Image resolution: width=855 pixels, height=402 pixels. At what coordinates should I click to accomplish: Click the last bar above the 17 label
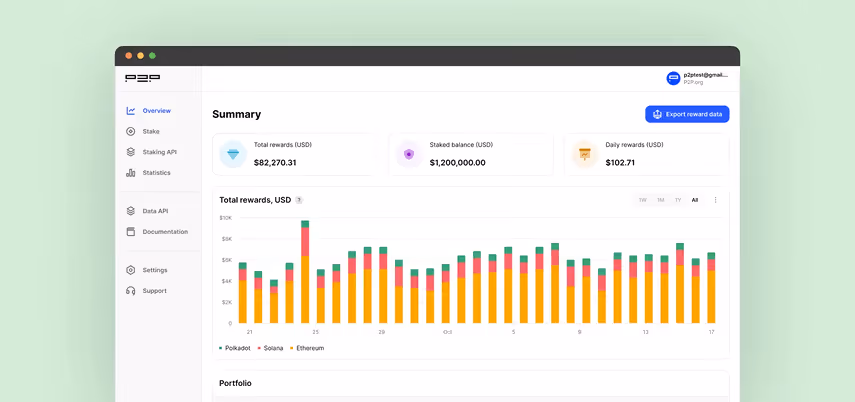[x=711, y=287]
